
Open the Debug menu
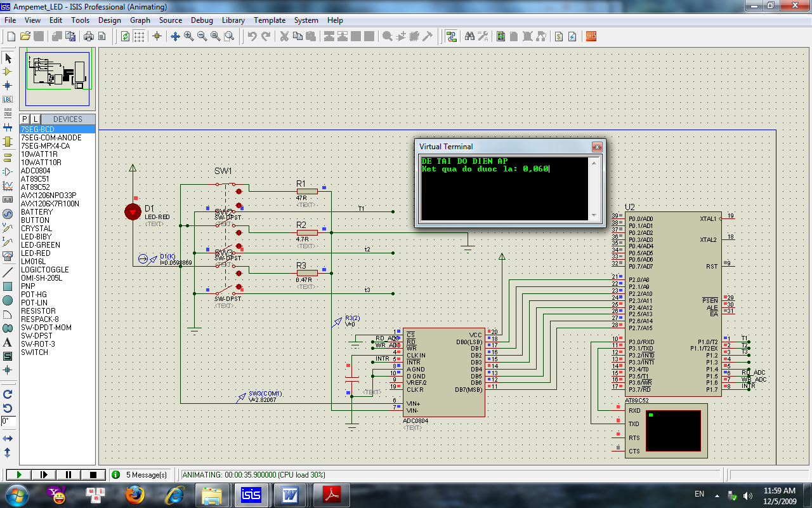[x=202, y=20]
